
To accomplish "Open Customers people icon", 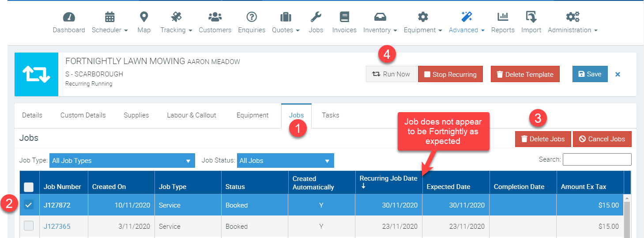I will tap(215, 17).
